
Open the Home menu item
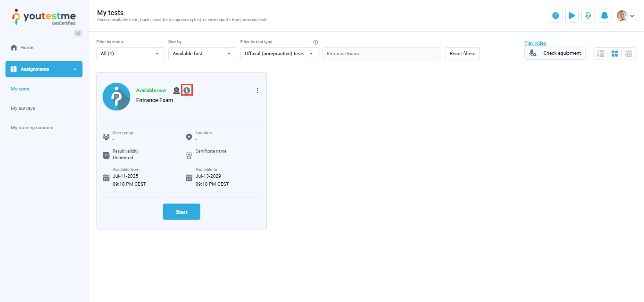(x=22, y=48)
